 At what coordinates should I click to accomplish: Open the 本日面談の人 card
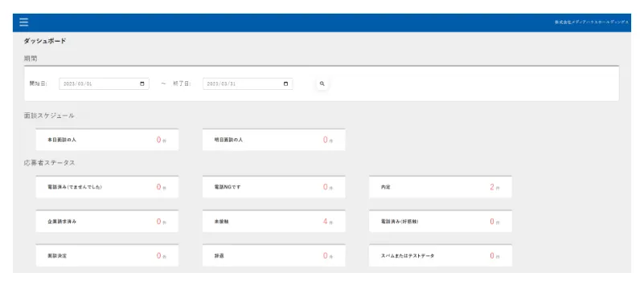click(107, 140)
